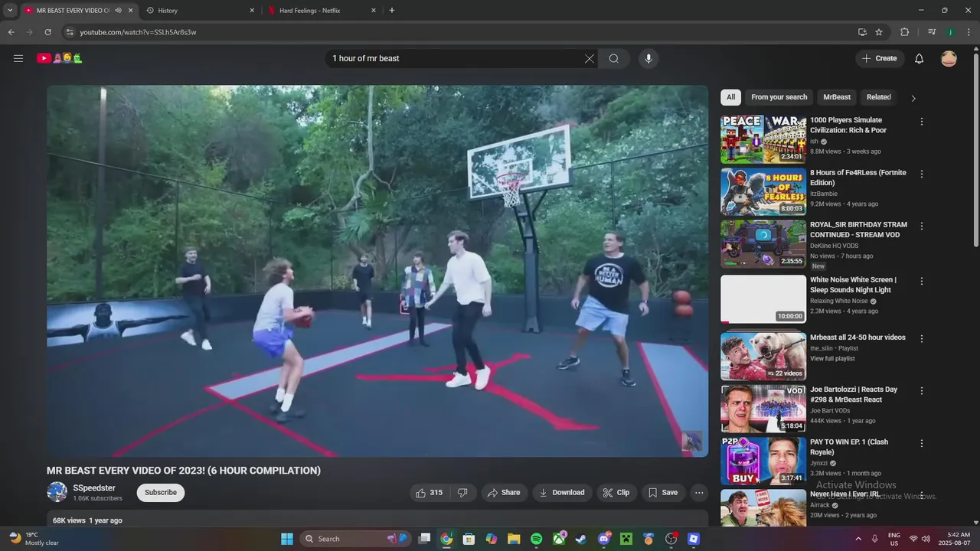Click View full playlist link

click(x=832, y=359)
